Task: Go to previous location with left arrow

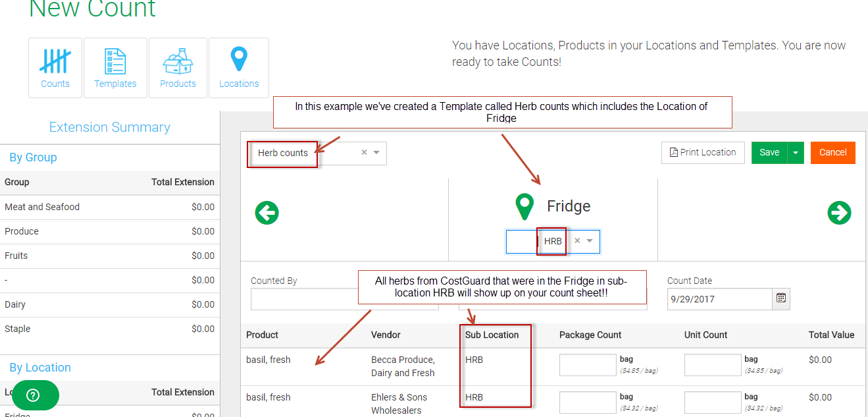Action: point(267,213)
